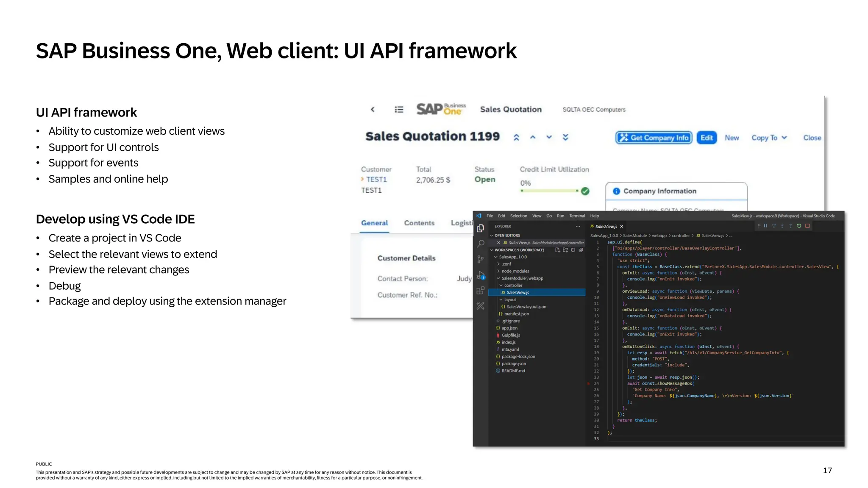
Task: Switch to the Contents tab
Action: coord(419,223)
